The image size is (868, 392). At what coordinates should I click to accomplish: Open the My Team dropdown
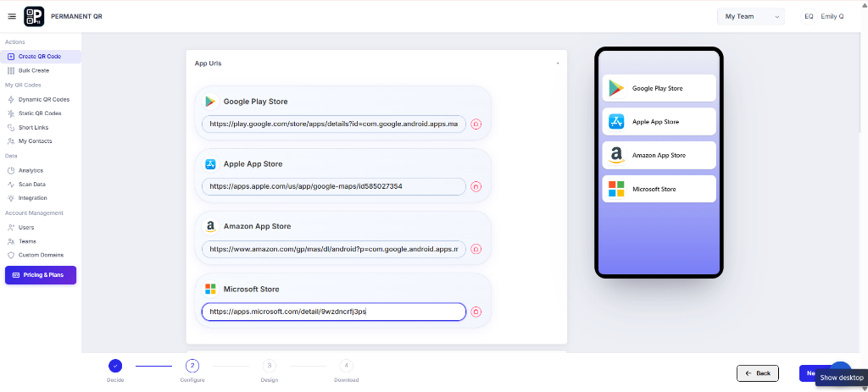coord(751,17)
